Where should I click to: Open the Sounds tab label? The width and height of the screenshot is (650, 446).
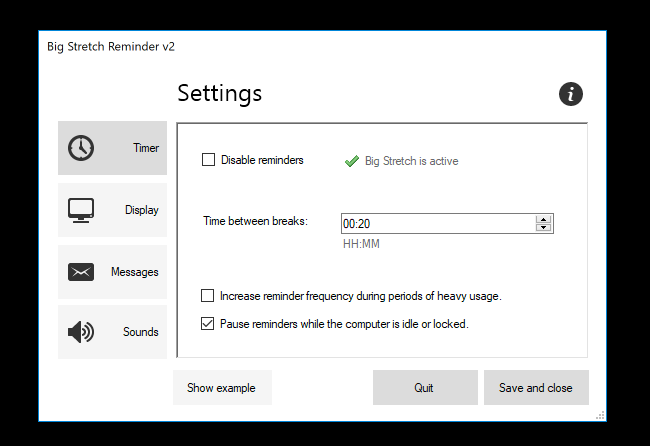click(141, 332)
